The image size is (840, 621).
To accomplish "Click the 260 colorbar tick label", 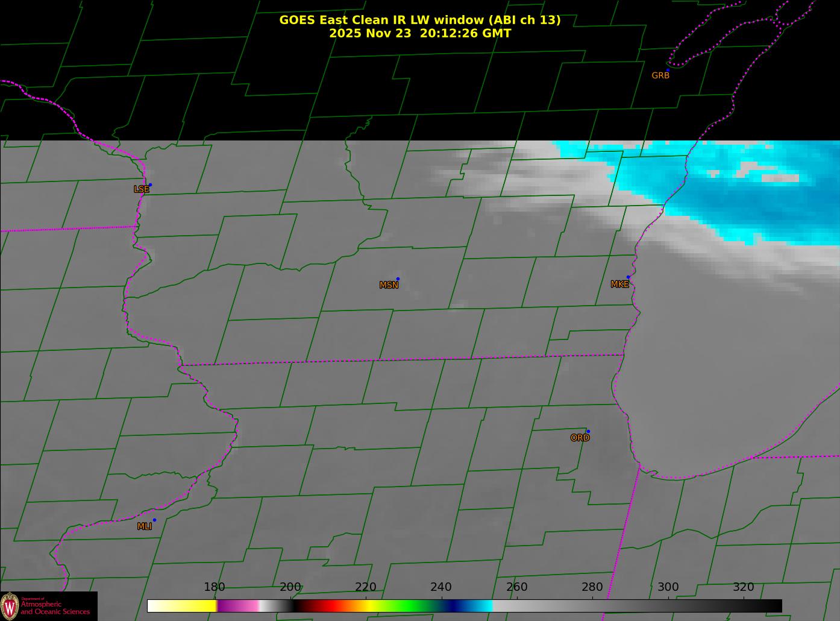I will point(516,587).
